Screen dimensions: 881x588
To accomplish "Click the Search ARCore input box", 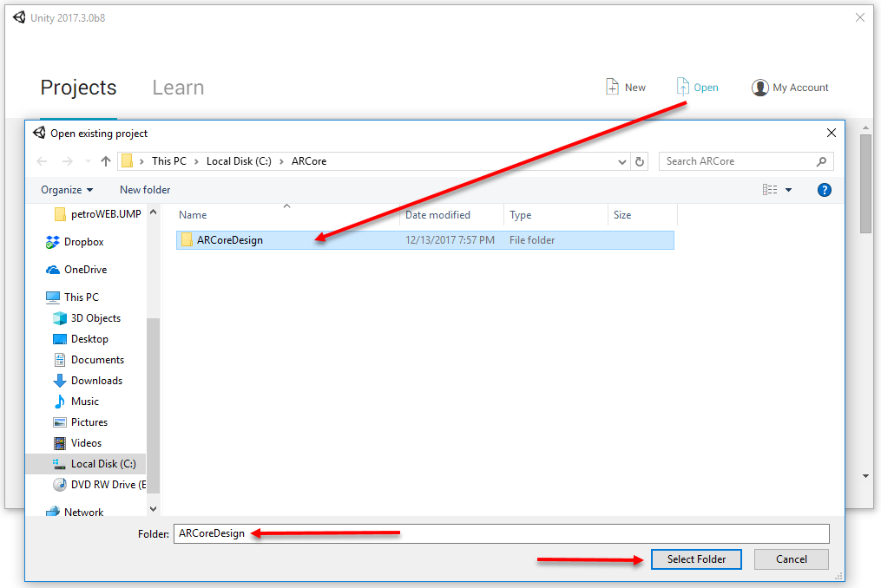I will pyautogui.click(x=746, y=161).
